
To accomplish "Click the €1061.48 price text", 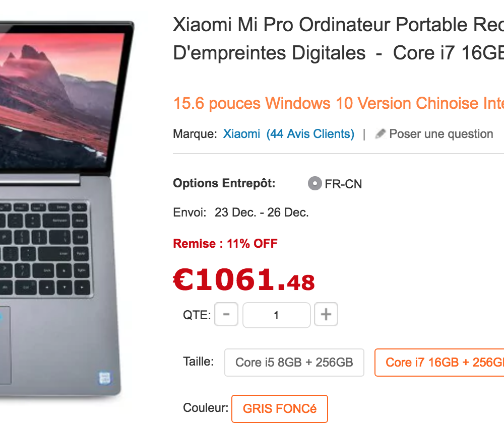I will (x=244, y=279).
